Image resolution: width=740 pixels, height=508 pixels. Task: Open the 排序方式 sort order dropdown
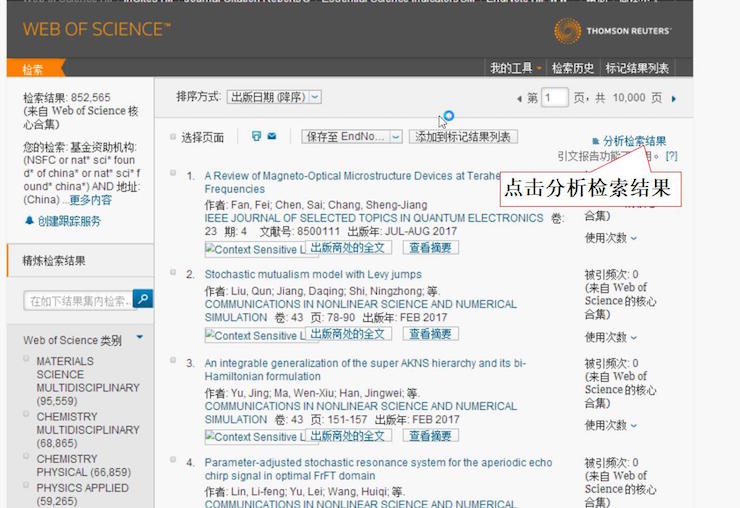pyautogui.click(x=274, y=97)
